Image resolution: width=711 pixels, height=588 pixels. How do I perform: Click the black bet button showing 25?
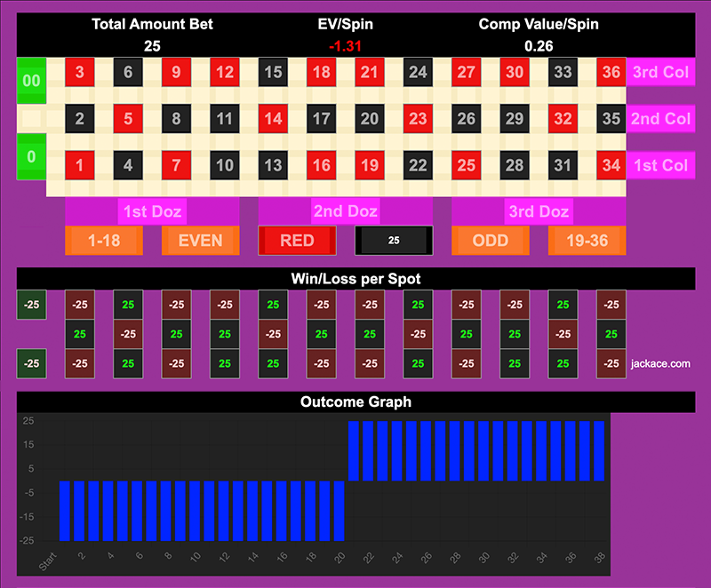pyautogui.click(x=394, y=241)
